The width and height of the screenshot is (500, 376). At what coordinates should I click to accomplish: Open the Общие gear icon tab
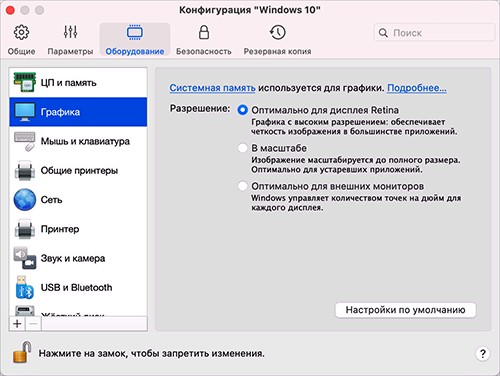(x=21, y=32)
